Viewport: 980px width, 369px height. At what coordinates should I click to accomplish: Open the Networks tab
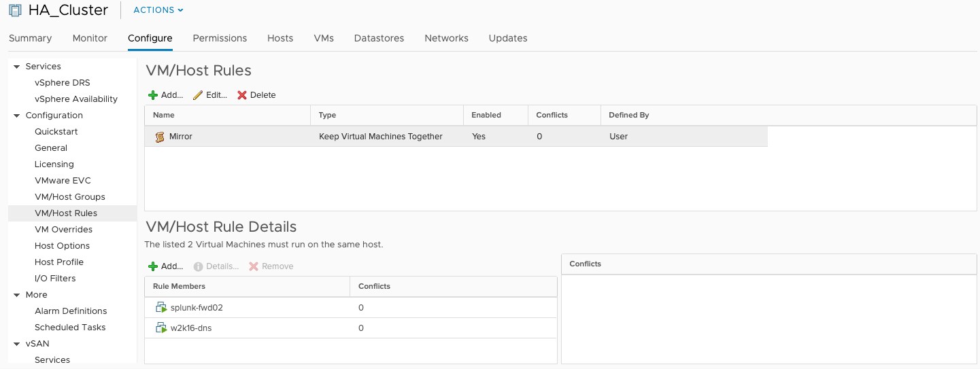446,38
